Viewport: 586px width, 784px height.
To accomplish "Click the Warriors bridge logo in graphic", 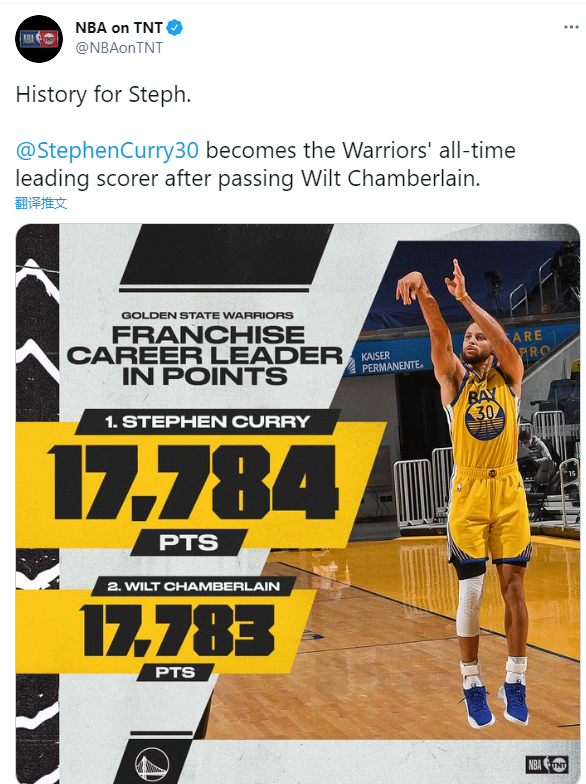I will pyautogui.click(x=152, y=765).
